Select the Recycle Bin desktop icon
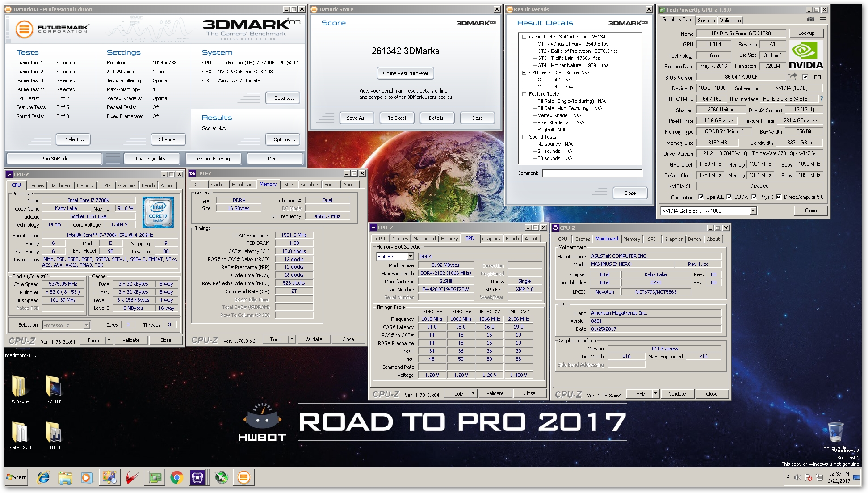 point(835,436)
